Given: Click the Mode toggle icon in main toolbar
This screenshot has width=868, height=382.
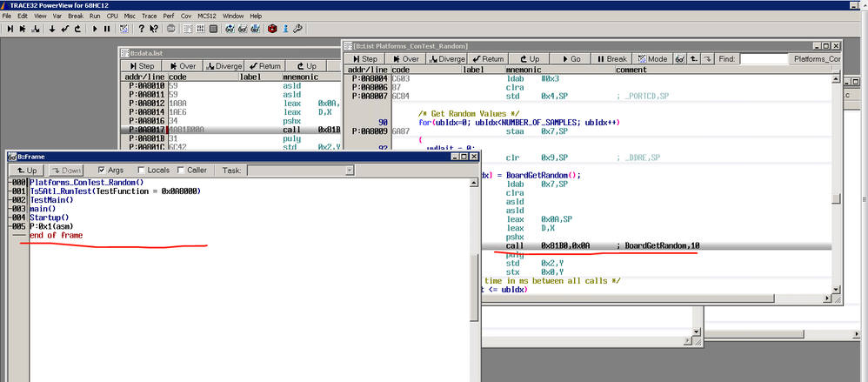Looking at the screenshot, I should (124, 29).
